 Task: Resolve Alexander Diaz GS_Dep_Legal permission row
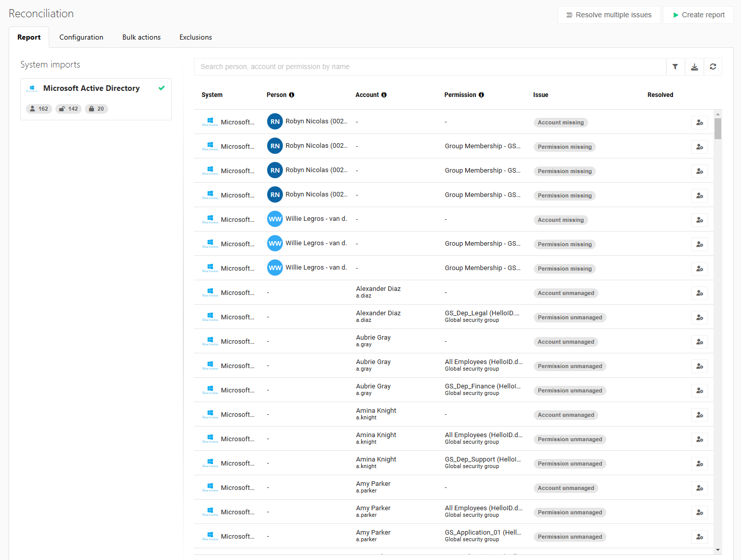(699, 317)
